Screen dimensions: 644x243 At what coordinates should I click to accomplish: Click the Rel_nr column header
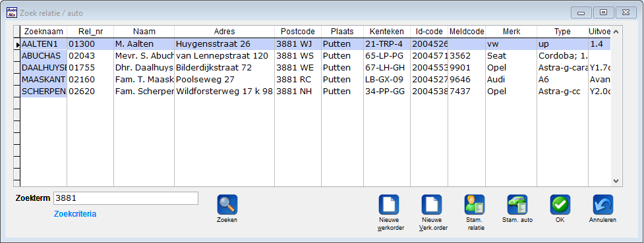pyautogui.click(x=90, y=32)
